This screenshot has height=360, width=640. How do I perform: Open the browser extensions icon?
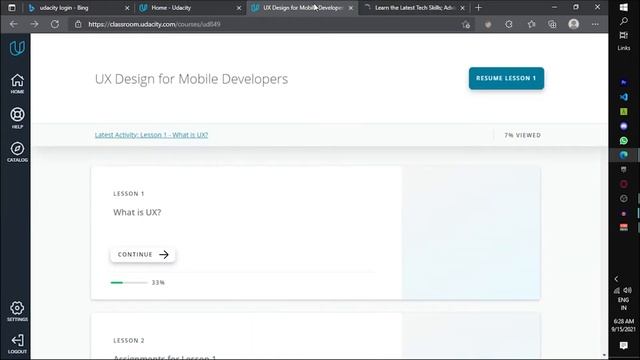509,24
